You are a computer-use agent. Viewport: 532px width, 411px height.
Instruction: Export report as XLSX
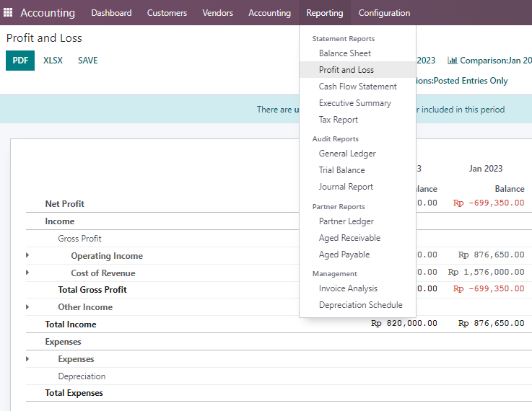pos(53,61)
